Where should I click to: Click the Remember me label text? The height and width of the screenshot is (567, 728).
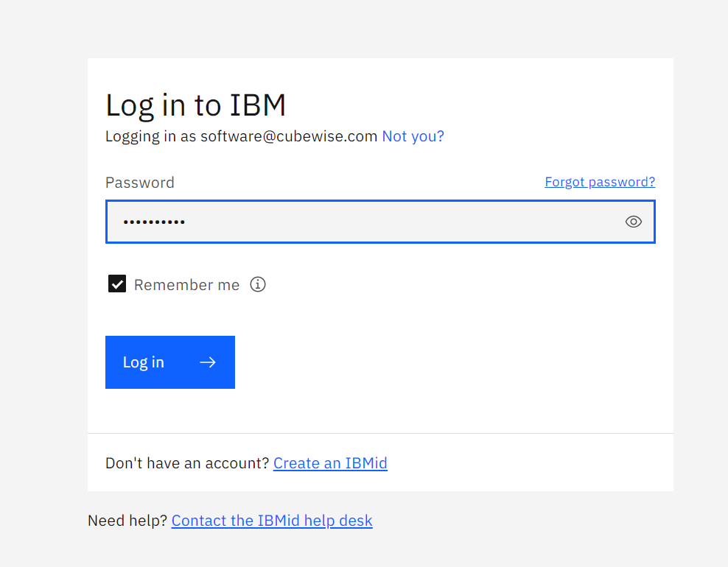pyautogui.click(x=186, y=285)
